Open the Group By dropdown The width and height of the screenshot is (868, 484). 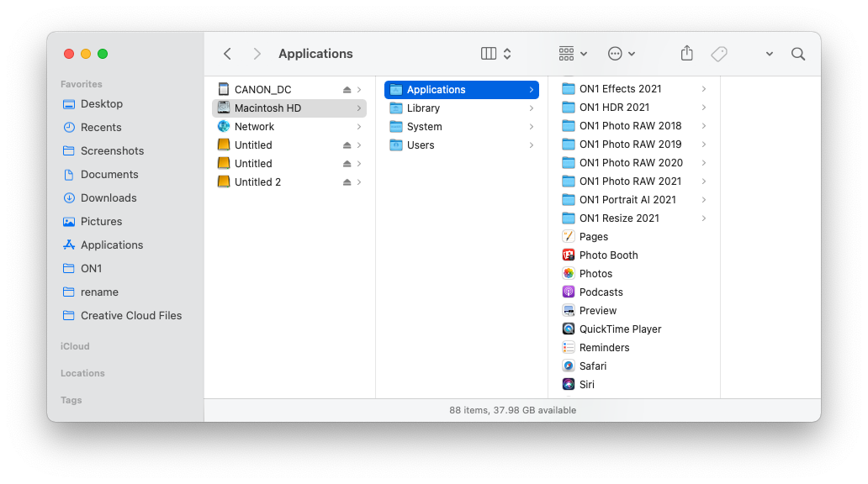573,54
